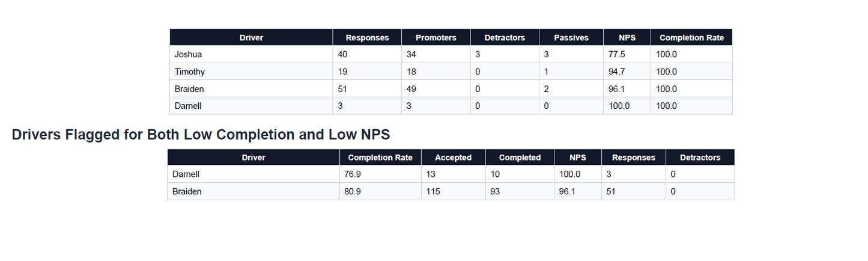Click Braiden's completed count 93
868x261 pixels.
495,192
